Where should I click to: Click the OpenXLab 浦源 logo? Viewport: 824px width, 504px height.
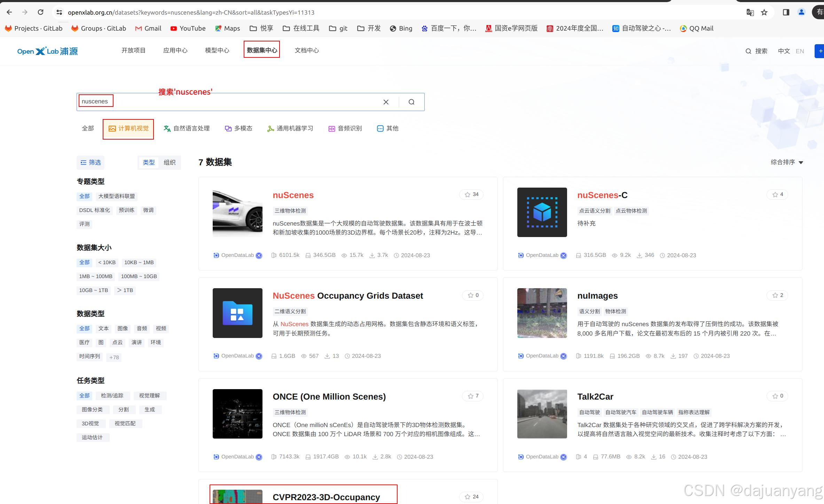(48, 51)
